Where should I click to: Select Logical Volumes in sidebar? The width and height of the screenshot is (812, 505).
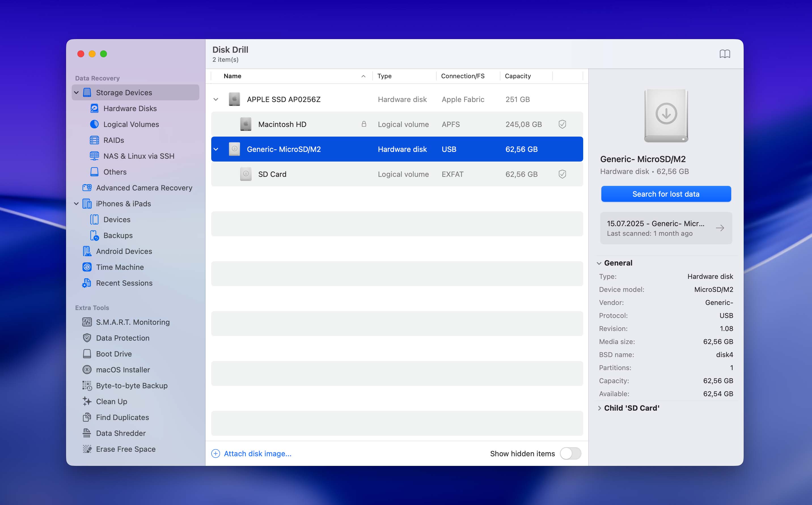click(131, 124)
